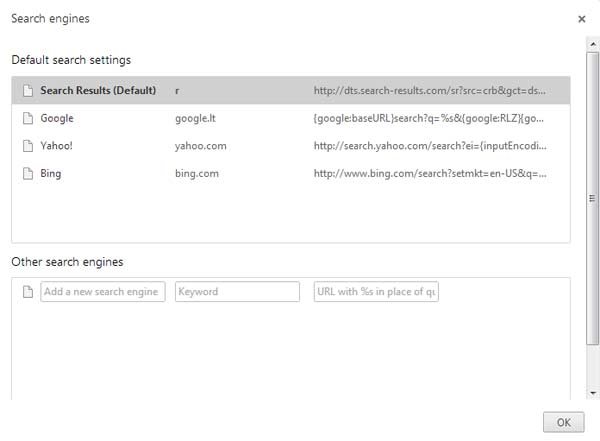600x441 pixels.
Task: Click the page icon next to Yahoo!
Action: (28, 146)
